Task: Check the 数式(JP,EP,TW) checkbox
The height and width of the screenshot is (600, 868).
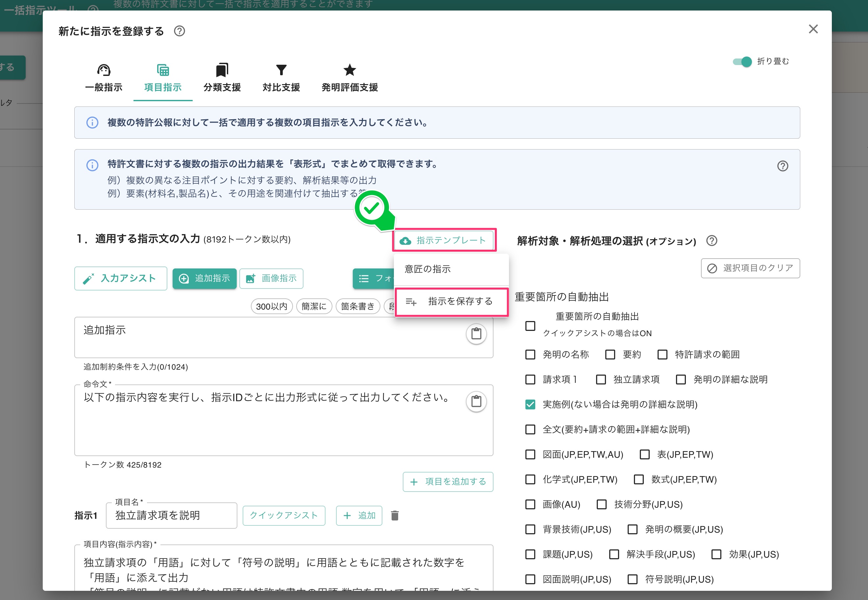Action: [x=639, y=479]
